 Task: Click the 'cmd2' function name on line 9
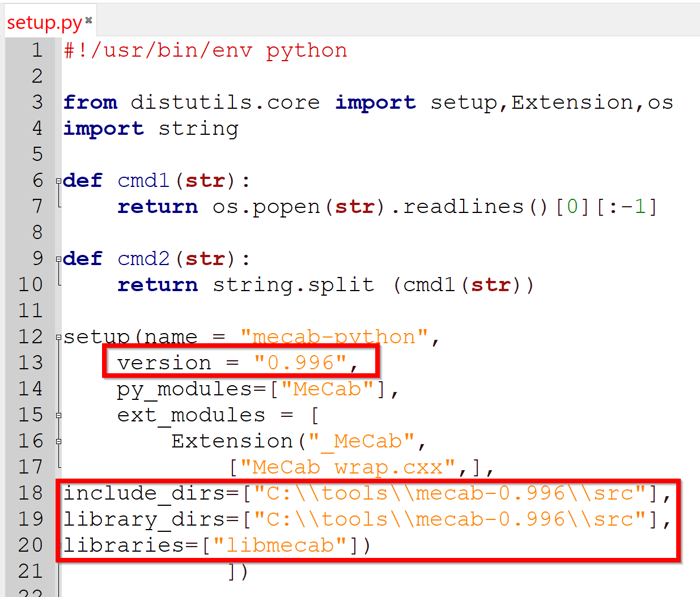click(x=143, y=259)
